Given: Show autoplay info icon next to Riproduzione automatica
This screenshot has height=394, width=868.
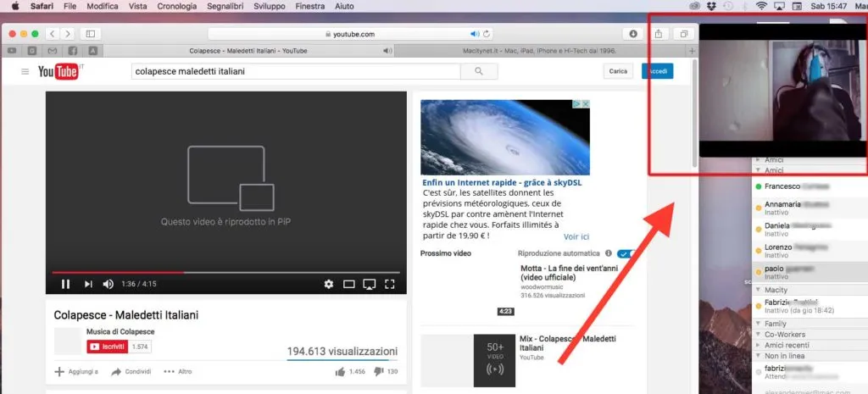Looking at the screenshot, I should 609,253.
